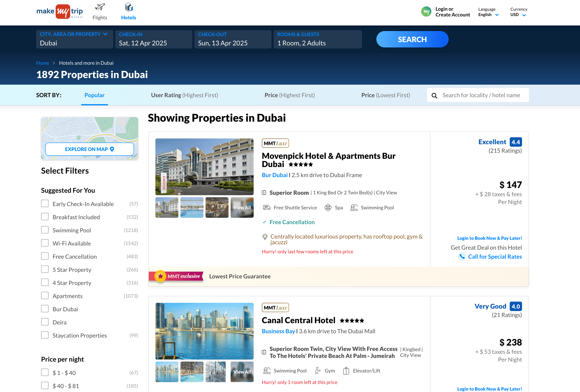Click the Elevator/Lift amenity icon

tap(346, 371)
